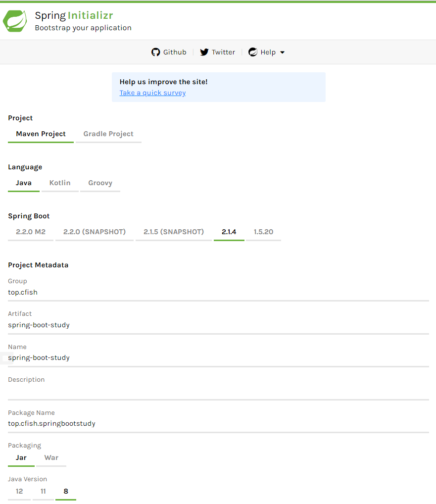Open the Take a quick survey link
Viewport: 436px width, 504px height.
152,93
